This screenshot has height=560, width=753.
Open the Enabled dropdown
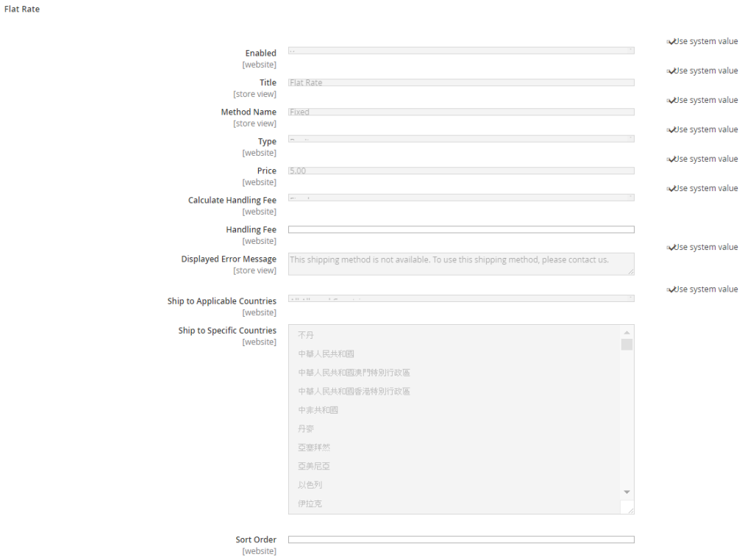(x=460, y=51)
